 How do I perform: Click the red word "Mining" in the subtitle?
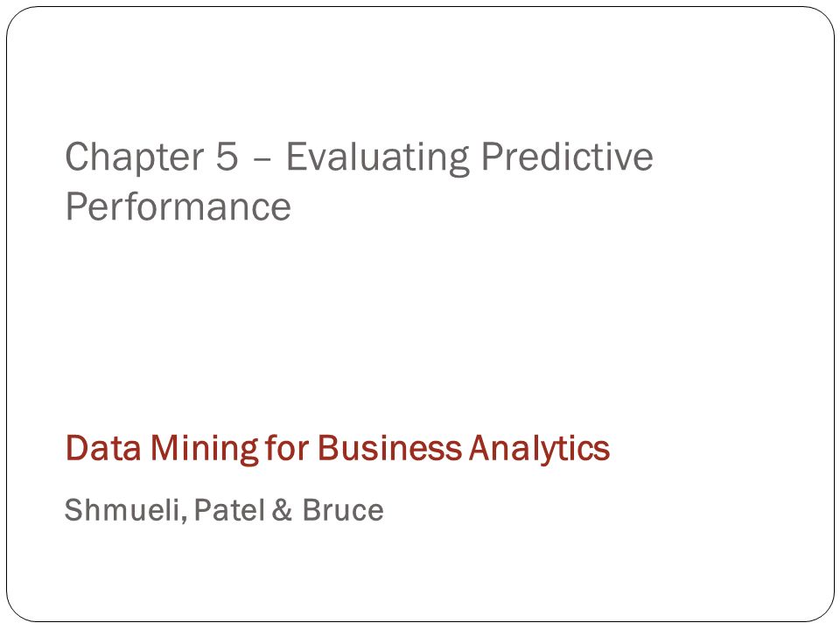(x=205, y=449)
